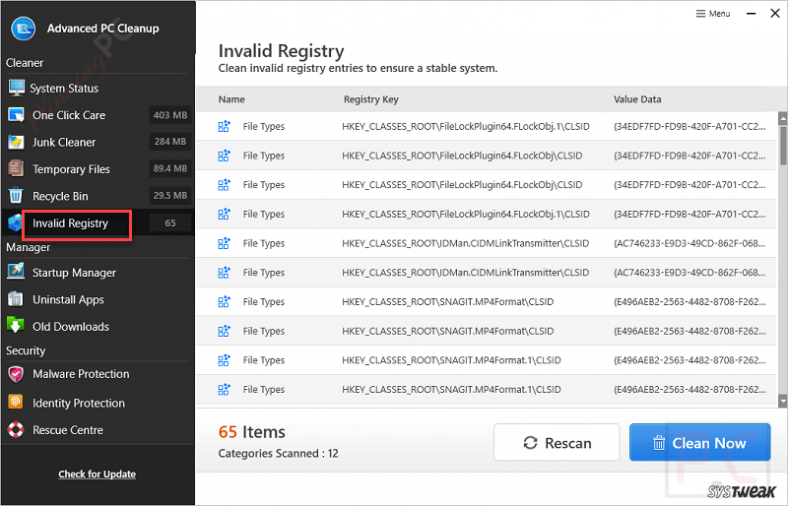This screenshot has height=506, width=788.
Task: Click the scrollbar down arrow of the registry list
Action: pyautogui.click(x=782, y=400)
